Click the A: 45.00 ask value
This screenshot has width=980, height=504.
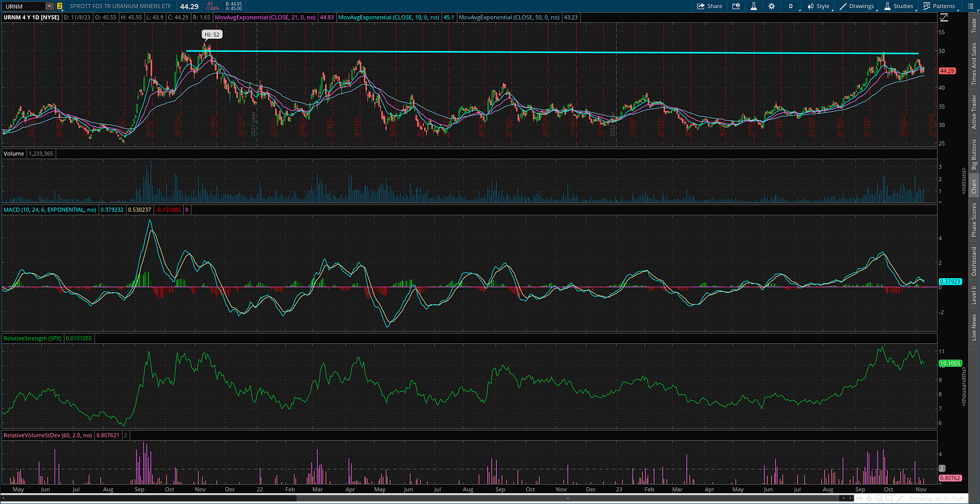[234, 9]
